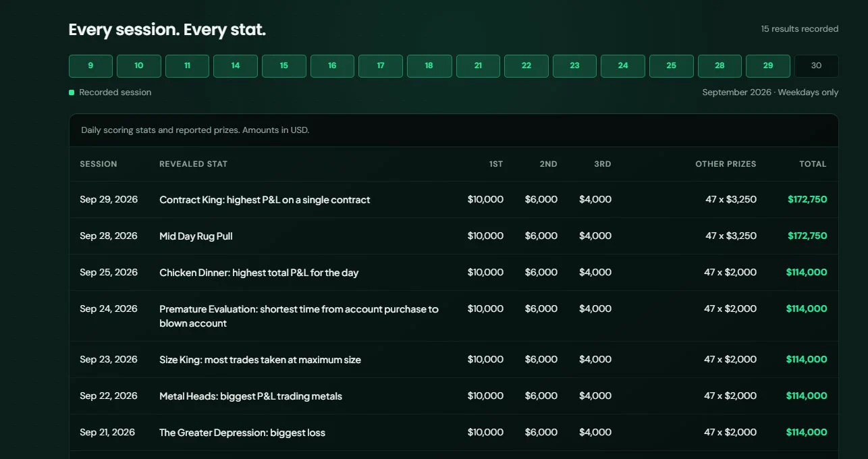Click the '15 results recorded' text

pyautogui.click(x=800, y=29)
